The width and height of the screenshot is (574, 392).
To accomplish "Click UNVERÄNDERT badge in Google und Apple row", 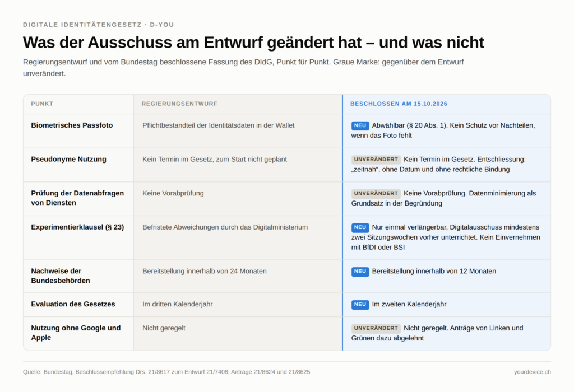I will coord(376,328).
